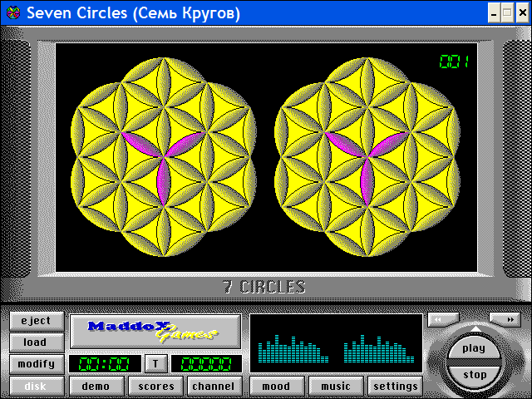Click the MaddoX Games logo panel
The image size is (532, 399).
(155, 332)
